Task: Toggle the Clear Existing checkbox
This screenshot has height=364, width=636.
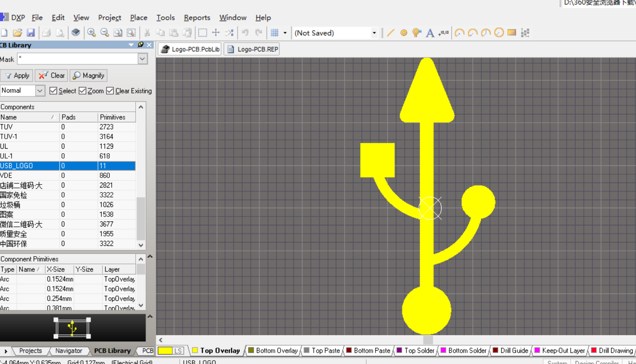Action: 110,91
